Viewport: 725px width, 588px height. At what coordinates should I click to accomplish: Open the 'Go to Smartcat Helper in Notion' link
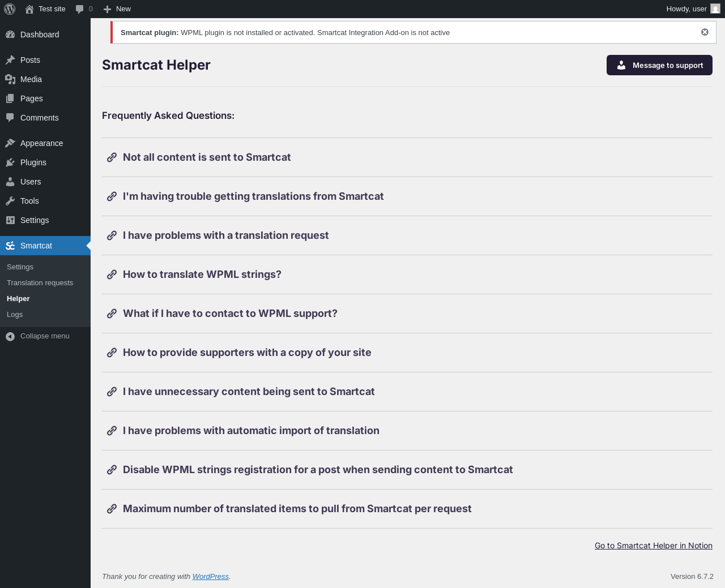(653, 546)
